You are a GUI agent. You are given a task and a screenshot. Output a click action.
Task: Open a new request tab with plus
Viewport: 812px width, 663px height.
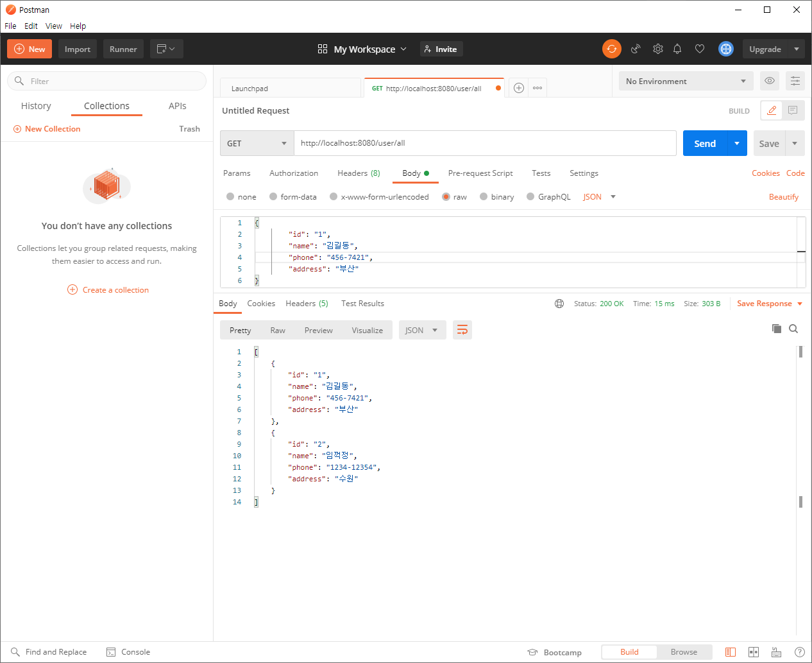coord(519,88)
